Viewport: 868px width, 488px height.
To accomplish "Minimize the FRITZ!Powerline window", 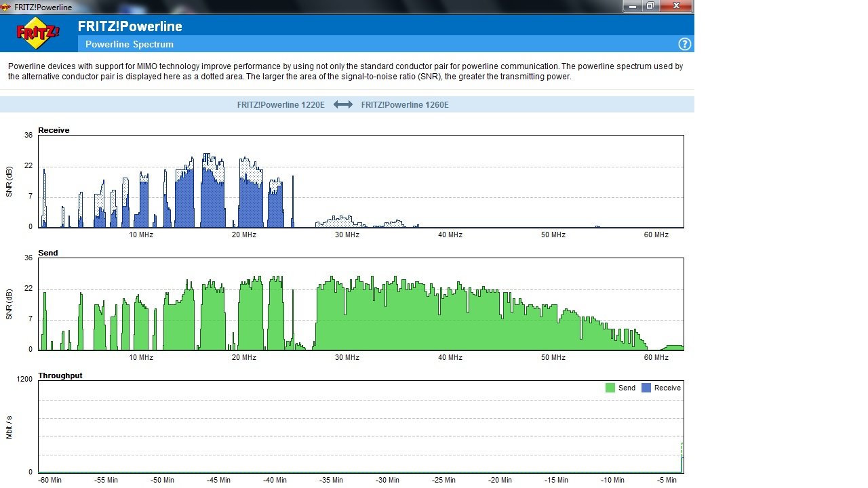I will [x=633, y=5].
